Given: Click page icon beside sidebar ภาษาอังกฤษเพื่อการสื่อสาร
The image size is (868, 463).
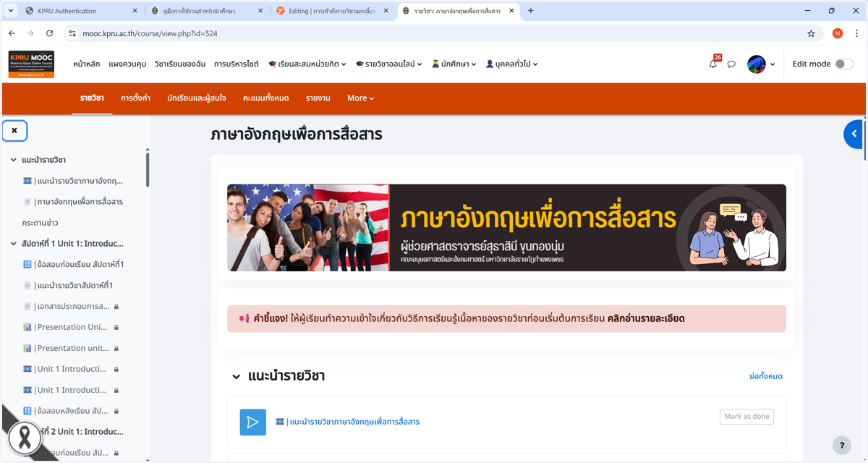Looking at the screenshot, I should pos(27,202).
